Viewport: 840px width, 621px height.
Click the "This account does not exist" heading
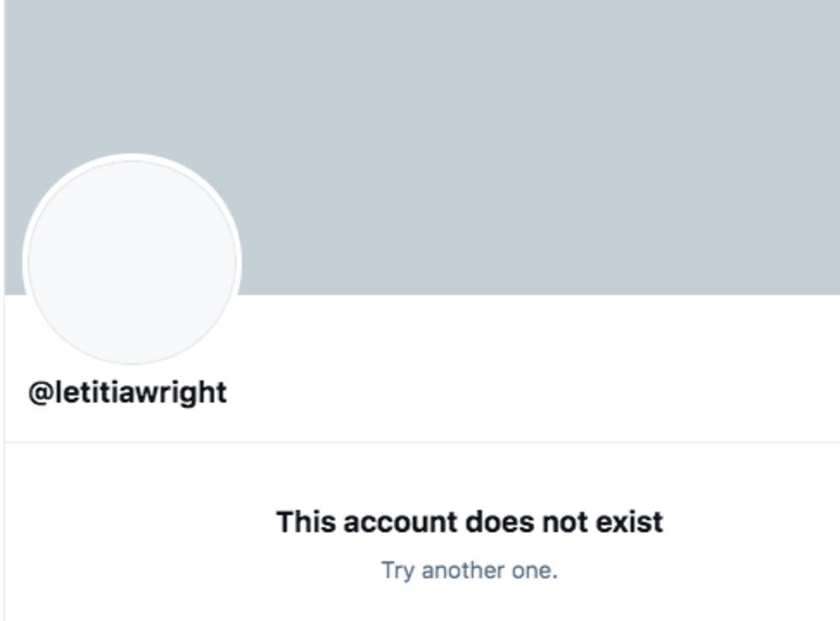[x=470, y=521]
